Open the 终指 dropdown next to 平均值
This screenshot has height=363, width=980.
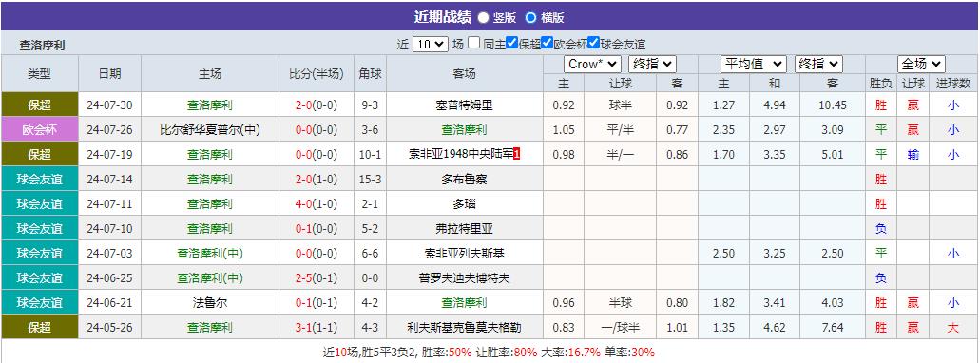818,65
